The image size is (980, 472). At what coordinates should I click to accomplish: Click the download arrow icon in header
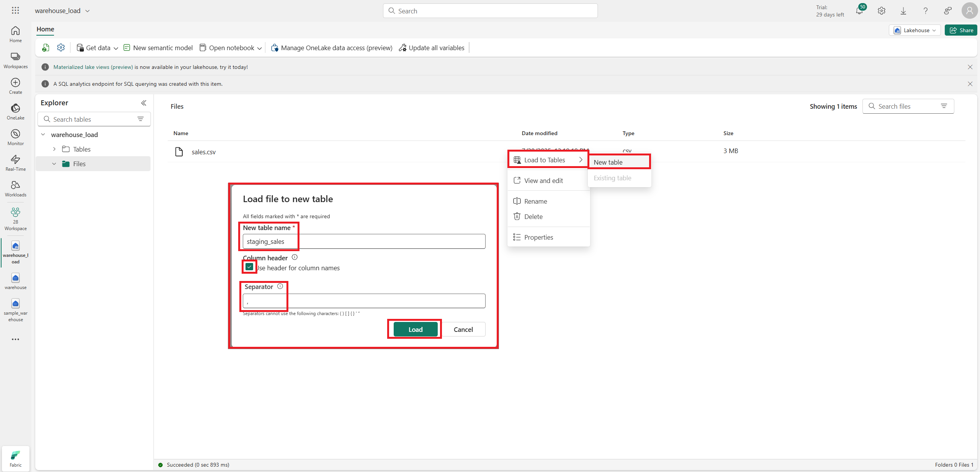tap(903, 11)
